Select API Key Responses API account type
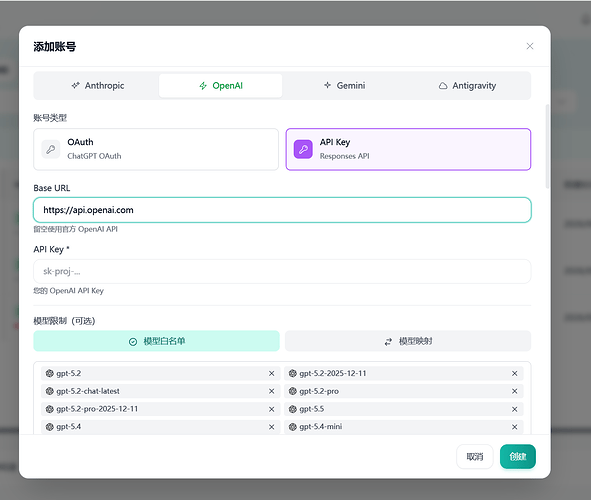This screenshot has height=500, width=591. (408, 149)
